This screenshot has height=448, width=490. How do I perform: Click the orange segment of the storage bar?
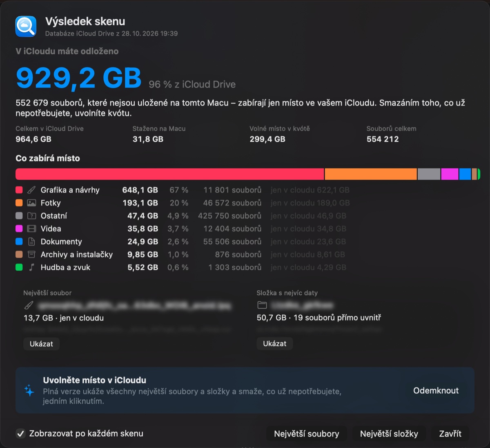click(371, 174)
